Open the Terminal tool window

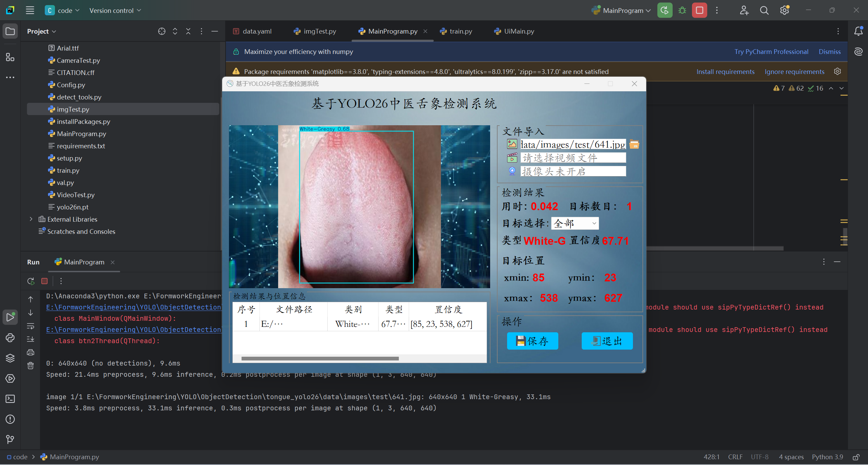10,398
